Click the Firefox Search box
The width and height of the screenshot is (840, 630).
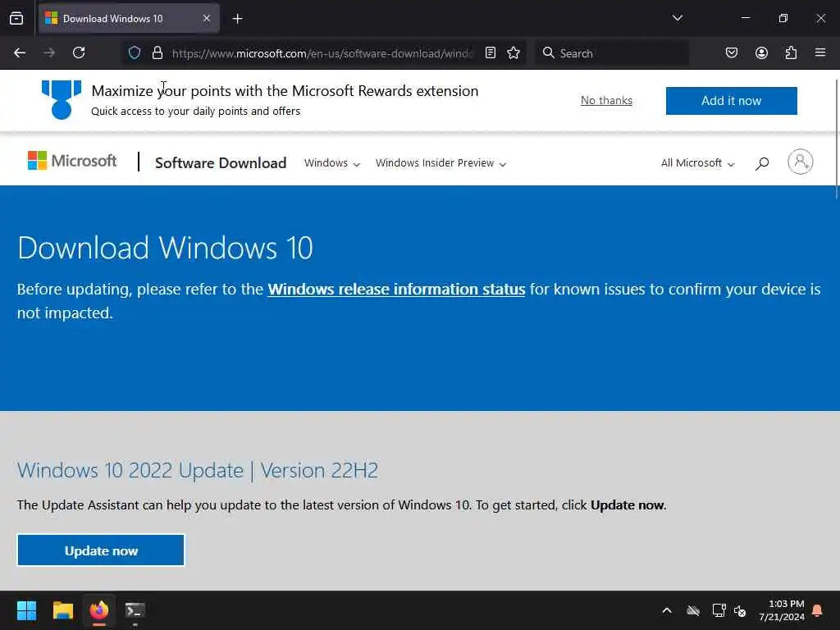click(x=612, y=53)
